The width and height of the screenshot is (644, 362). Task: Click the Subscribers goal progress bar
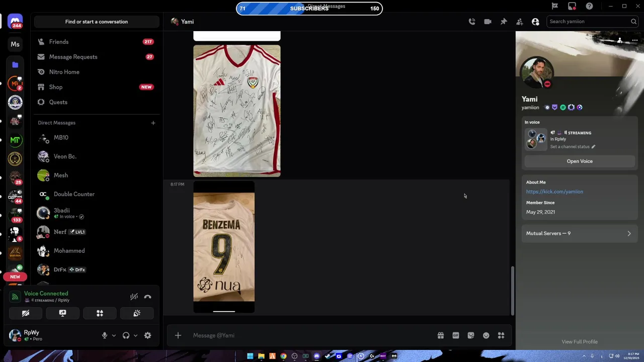coord(309,9)
